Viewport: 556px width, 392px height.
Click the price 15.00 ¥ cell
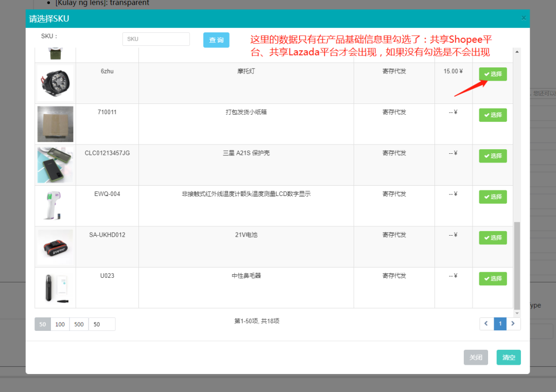tap(453, 71)
